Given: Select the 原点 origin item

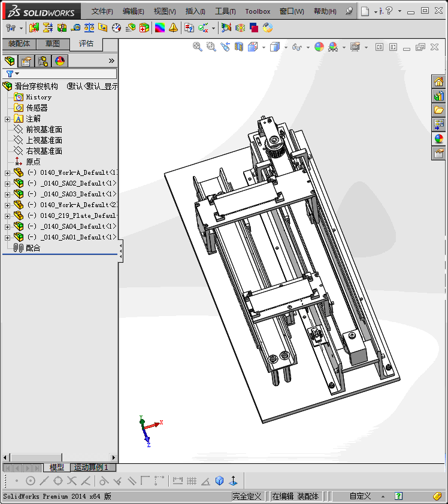Looking at the screenshot, I should pyautogui.click(x=33, y=162).
